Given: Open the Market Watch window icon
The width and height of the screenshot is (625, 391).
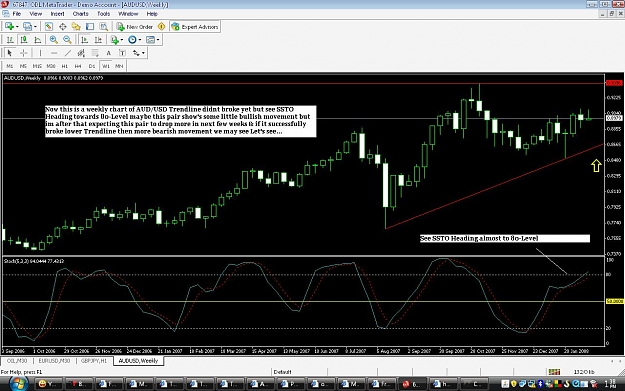Looking at the screenshot, I should (x=49, y=27).
